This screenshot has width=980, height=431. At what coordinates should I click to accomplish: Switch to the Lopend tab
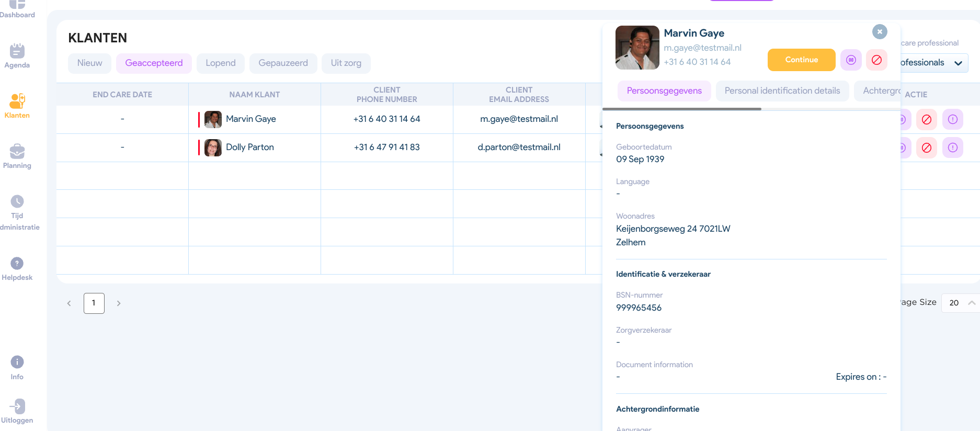220,63
